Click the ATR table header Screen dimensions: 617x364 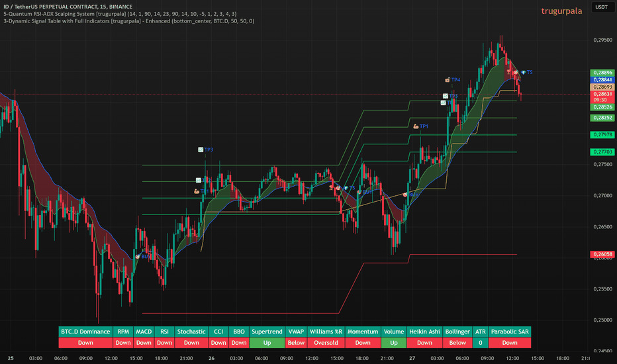click(x=481, y=332)
